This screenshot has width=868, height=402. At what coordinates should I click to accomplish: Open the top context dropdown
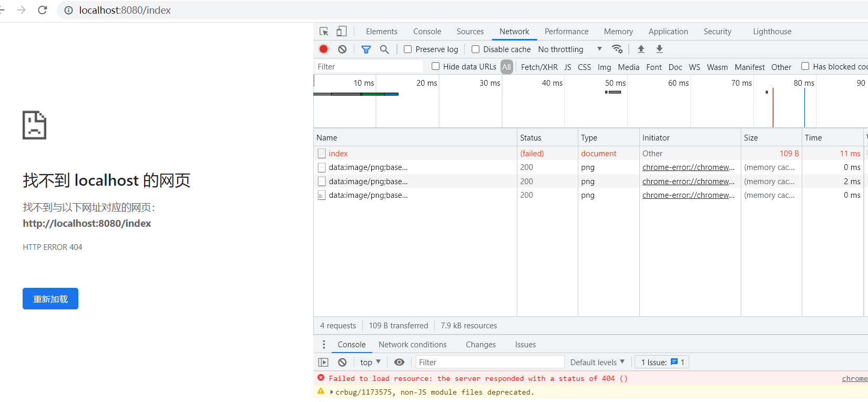click(370, 362)
